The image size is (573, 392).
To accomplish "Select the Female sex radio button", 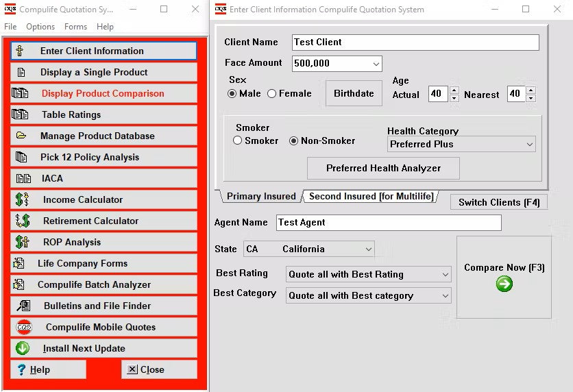I will click(272, 94).
